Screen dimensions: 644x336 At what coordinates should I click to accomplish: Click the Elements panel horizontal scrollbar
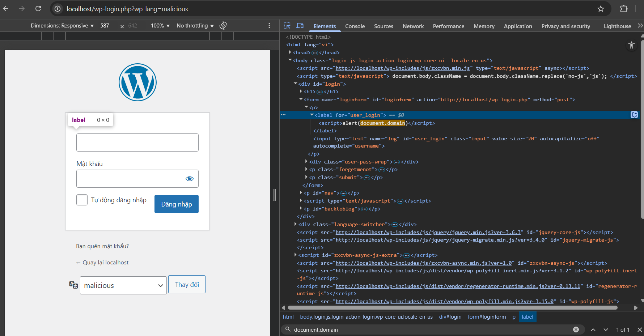(452, 308)
